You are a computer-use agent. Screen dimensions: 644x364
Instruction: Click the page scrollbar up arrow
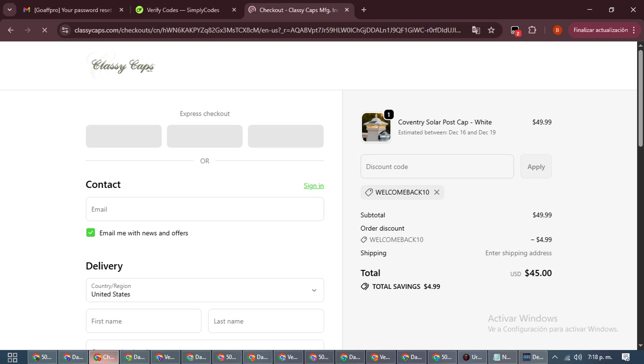pos(641,45)
